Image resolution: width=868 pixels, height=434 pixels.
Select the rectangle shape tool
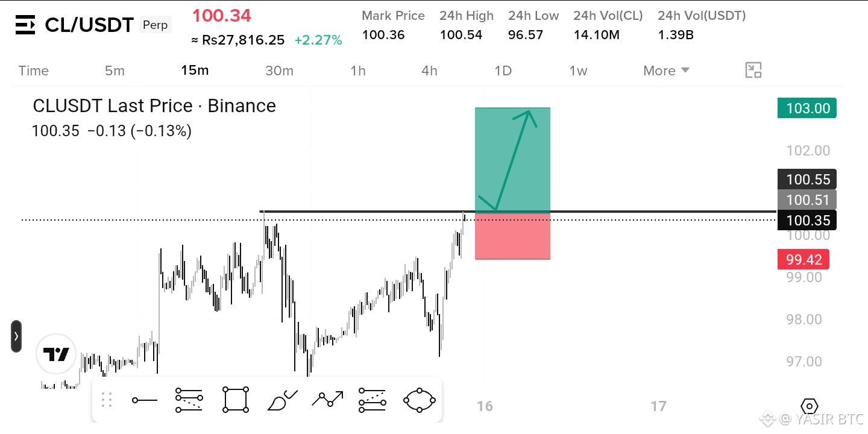tap(236, 400)
